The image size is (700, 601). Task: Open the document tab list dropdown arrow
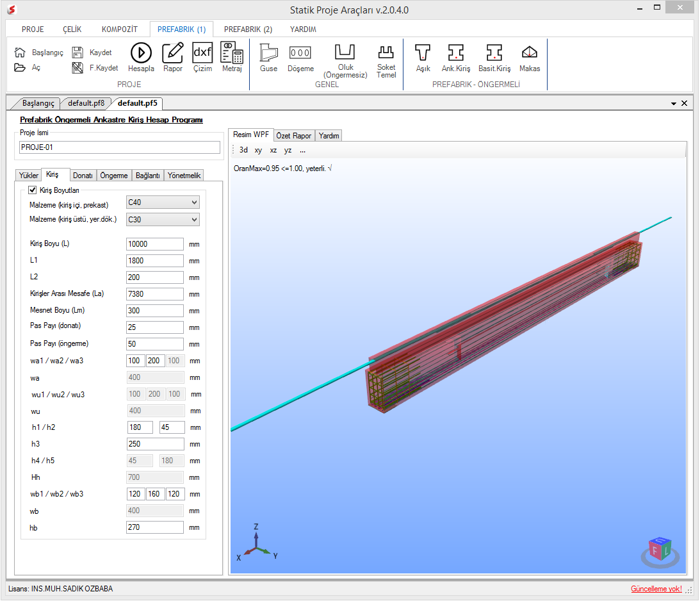tap(674, 104)
